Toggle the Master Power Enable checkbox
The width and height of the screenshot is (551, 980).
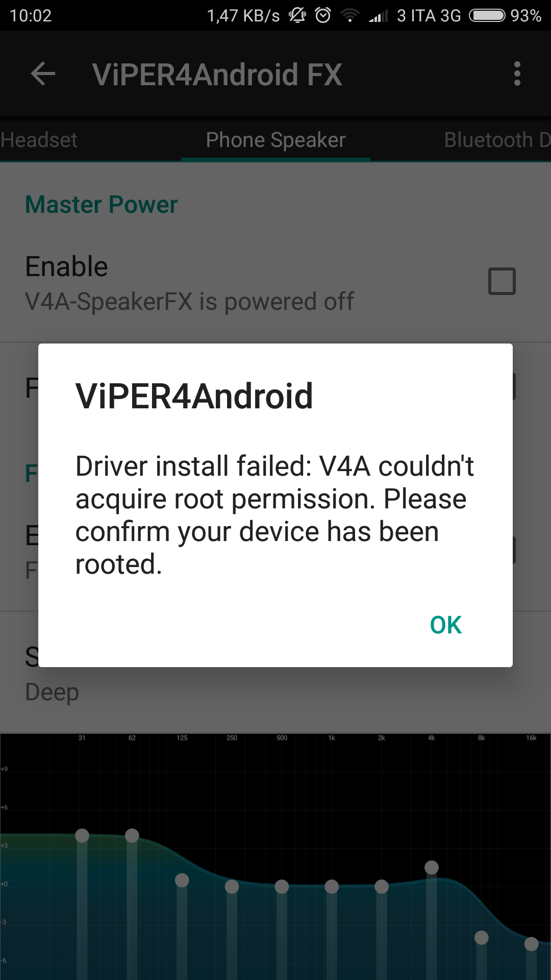coord(502,281)
